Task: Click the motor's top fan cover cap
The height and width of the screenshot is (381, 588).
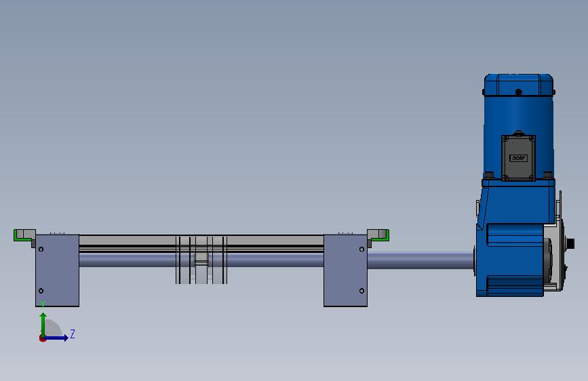Action: coord(519,85)
